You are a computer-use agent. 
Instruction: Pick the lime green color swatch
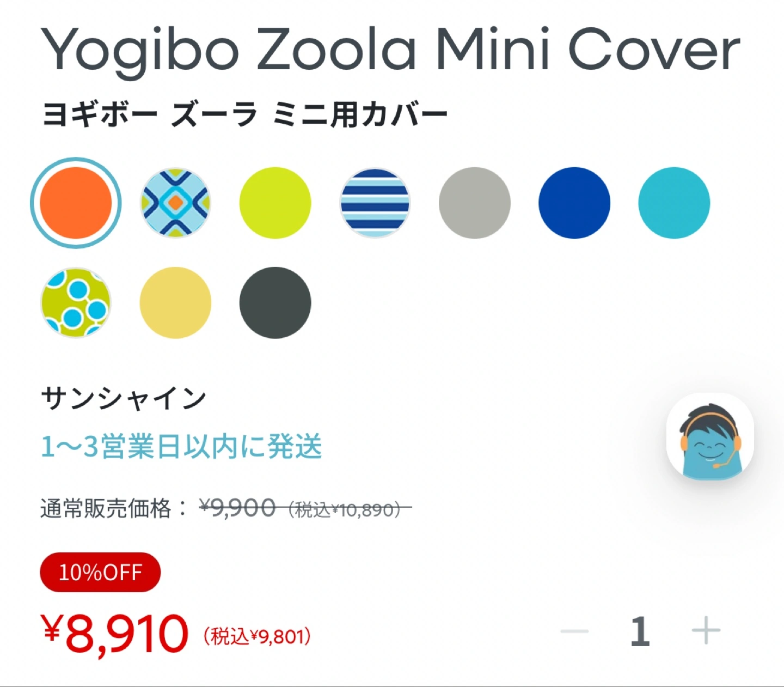(x=275, y=203)
